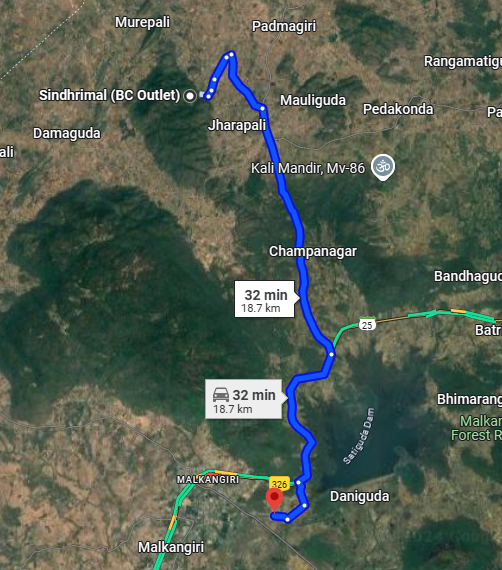Select the upper 32 min 18.7 km callout
The height and width of the screenshot is (570, 502).
pyautogui.click(x=265, y=299)
